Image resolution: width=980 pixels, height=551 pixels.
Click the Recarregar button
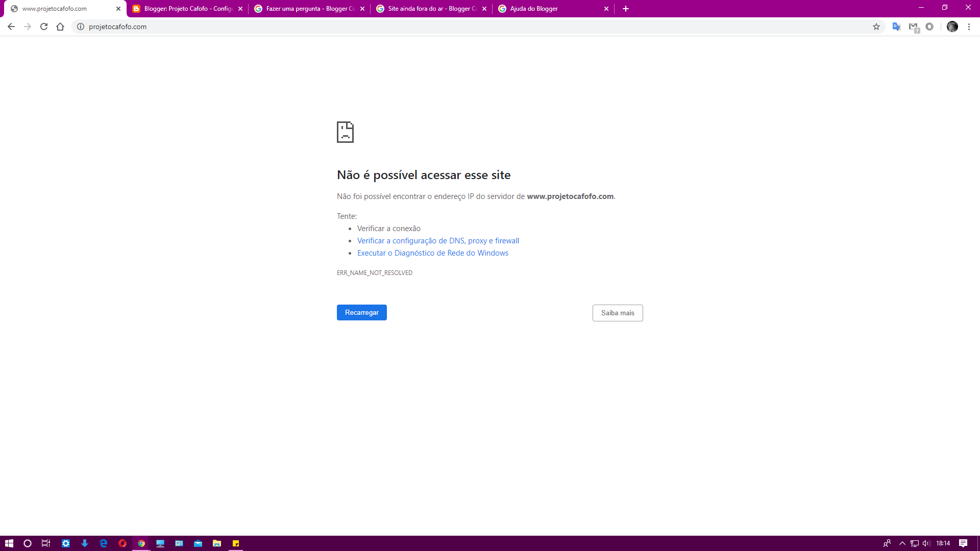click(x=362, y=313)
